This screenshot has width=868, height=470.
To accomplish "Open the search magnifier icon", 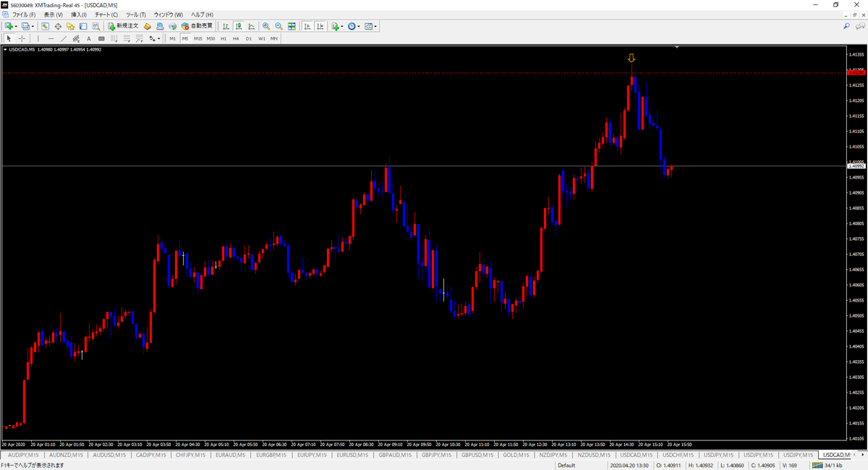I will coord(847,26).
